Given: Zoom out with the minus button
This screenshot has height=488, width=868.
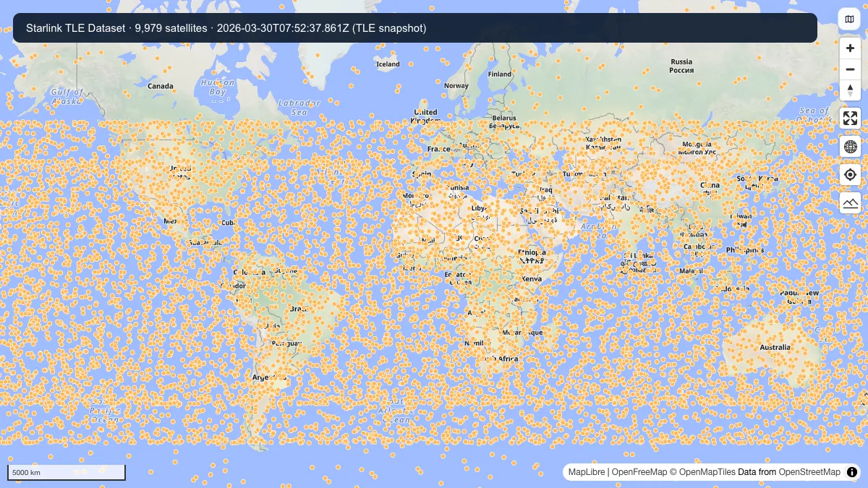Looking at the screenshot, I should tap(850, 69).
